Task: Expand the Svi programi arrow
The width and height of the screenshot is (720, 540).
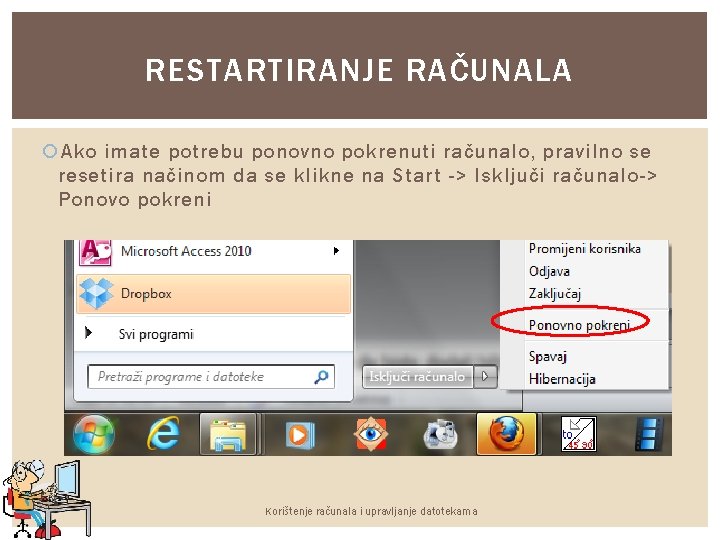Action: (x=89, y=332)
